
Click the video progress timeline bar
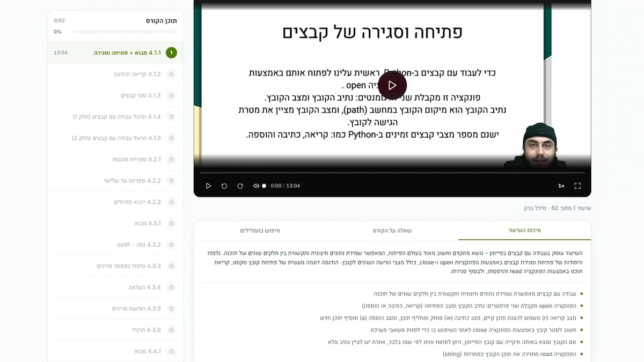pyautogui.click(x=392, y=173)
